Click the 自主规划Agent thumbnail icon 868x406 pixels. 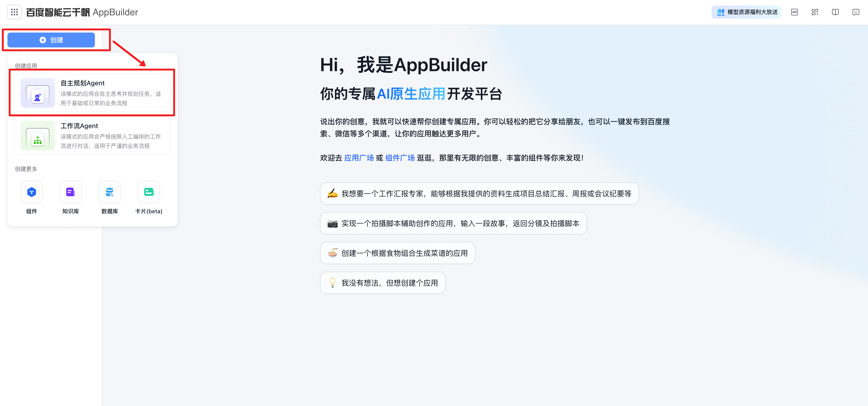tap(38, 93)
